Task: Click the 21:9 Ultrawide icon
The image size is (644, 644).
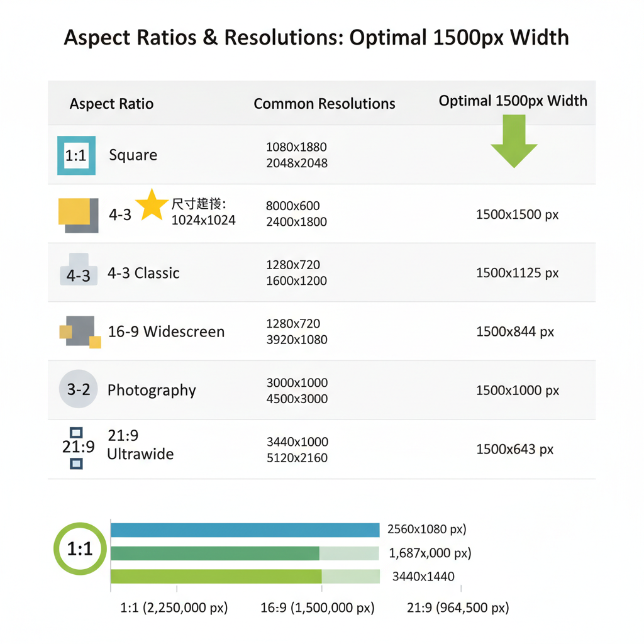Action: click(77, 448)
